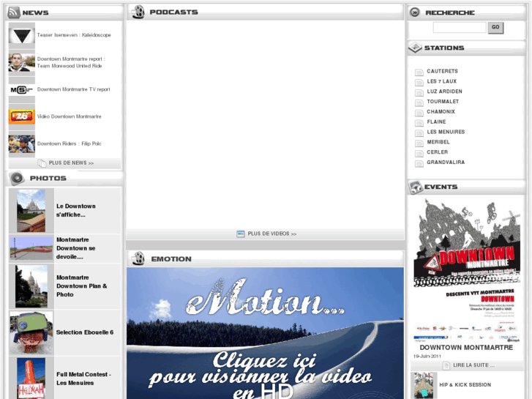Click the RSS feed icon beside News
The image size is (532, 399).
(x=14, y=12)
